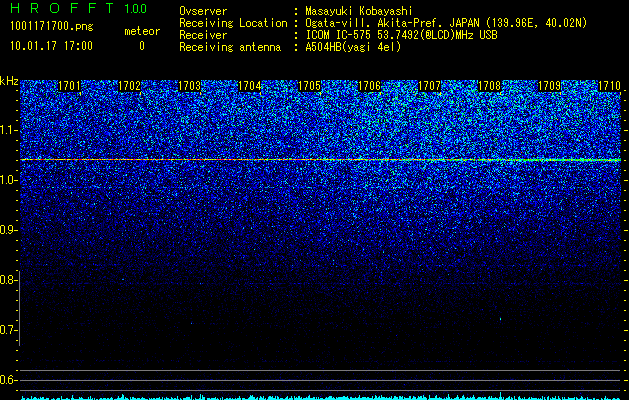629x400 pixels.
Task: Click the meteor label
Action: [142, 31]
